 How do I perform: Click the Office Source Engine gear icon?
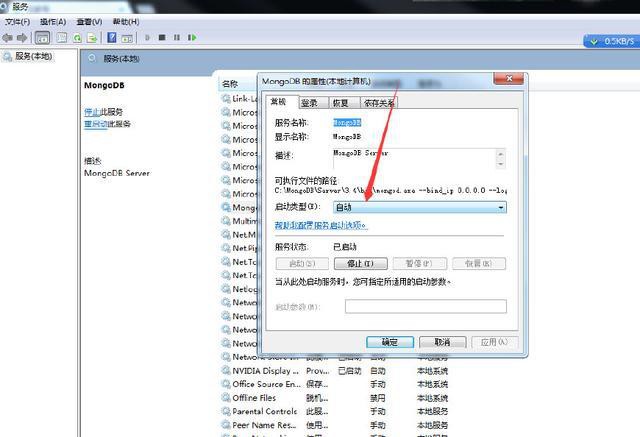coord(226,384)
